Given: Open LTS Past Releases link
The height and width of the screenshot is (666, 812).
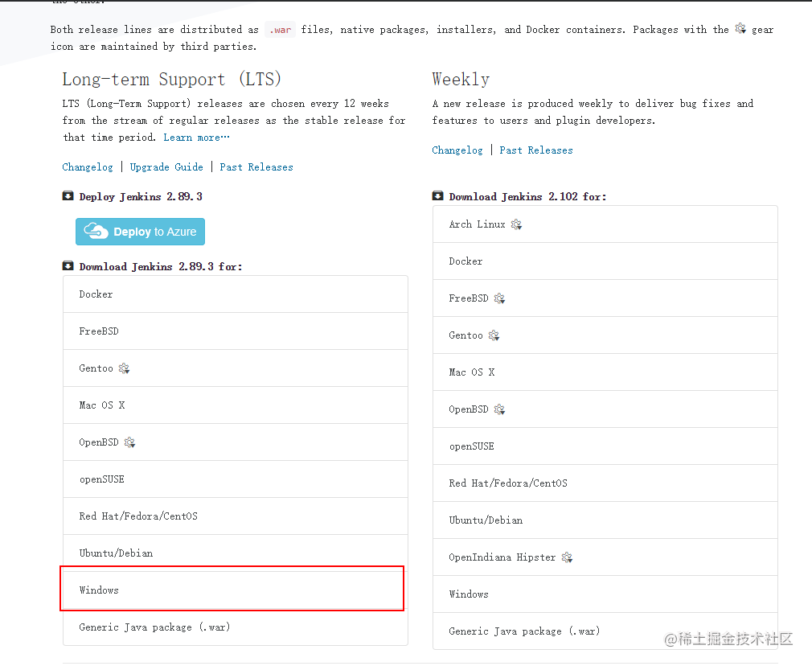Looking at the screenshot, I should coord(256,166).
